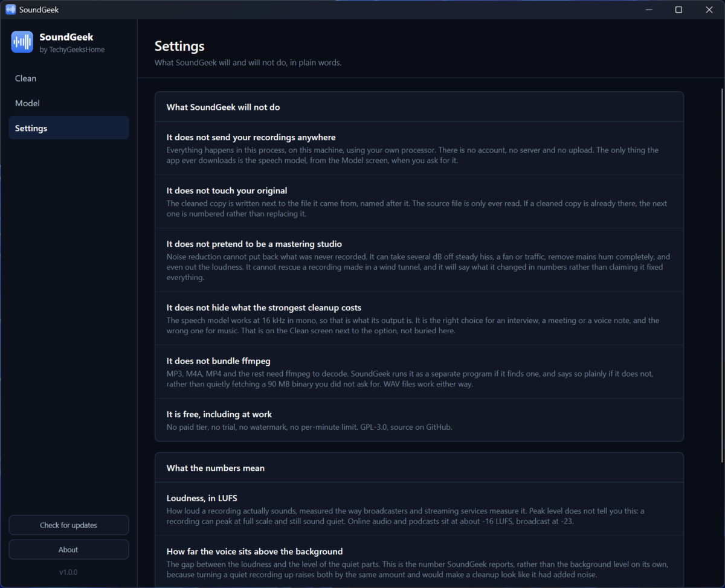The height and width of the screenshot is (588, 725).
Task: Click the paragraph starting "How loud a recording actually sounds"
Action: pyautogui.click(x=405, y=516)
